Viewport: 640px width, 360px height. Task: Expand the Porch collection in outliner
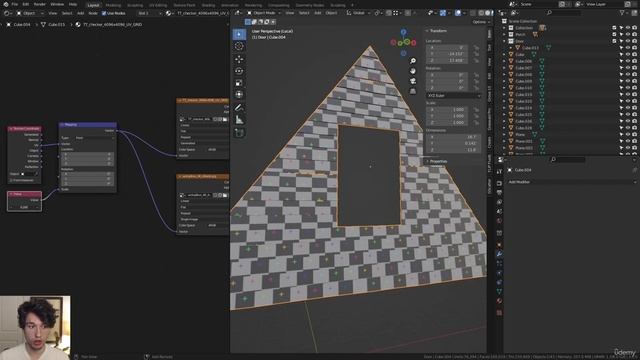click(x=504, y=35)
